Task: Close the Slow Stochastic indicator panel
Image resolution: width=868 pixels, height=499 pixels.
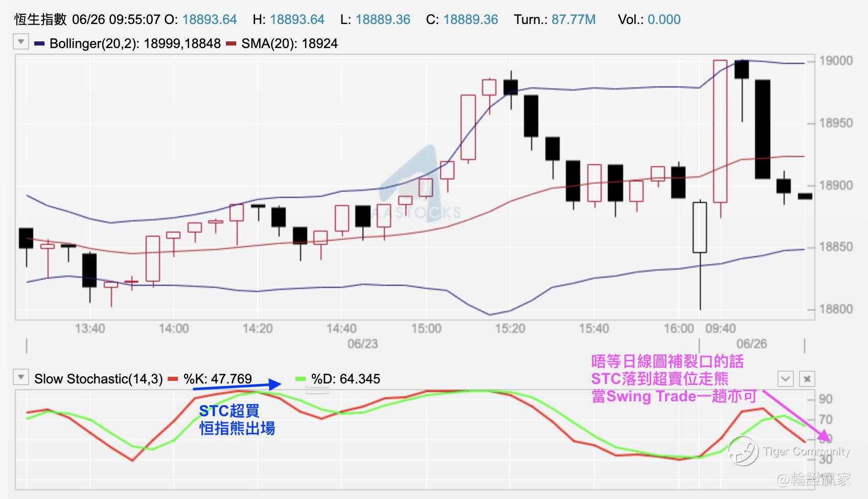Action: coord(807,379)
